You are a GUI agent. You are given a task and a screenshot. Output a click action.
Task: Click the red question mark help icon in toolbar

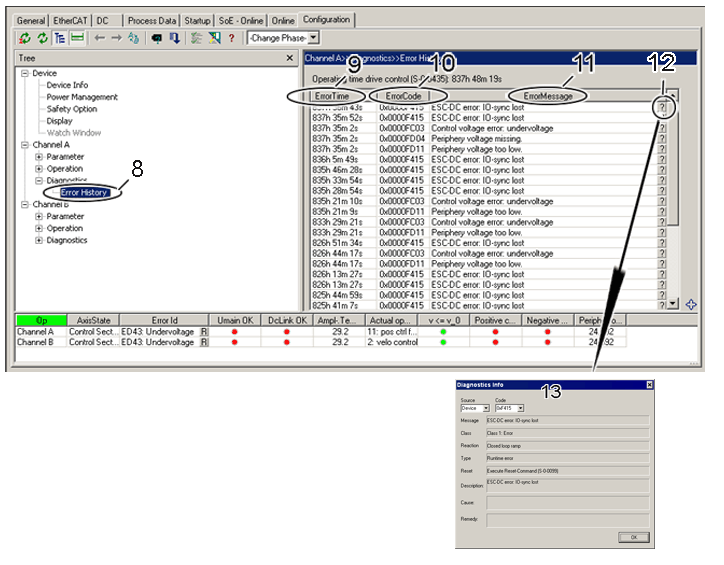tap(232, 38)
